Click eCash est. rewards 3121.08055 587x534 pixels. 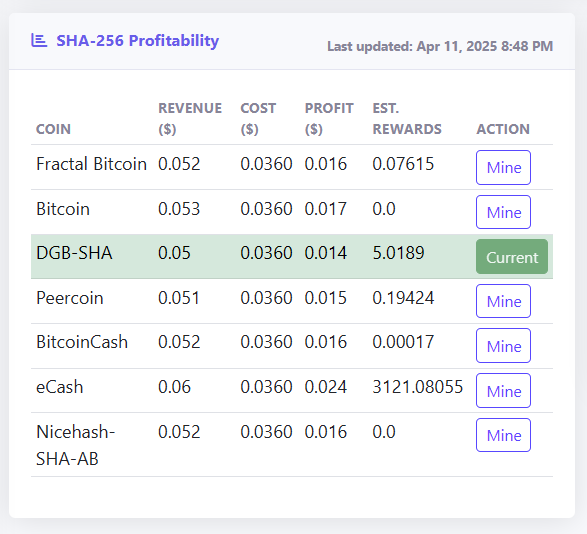point(418,387)
